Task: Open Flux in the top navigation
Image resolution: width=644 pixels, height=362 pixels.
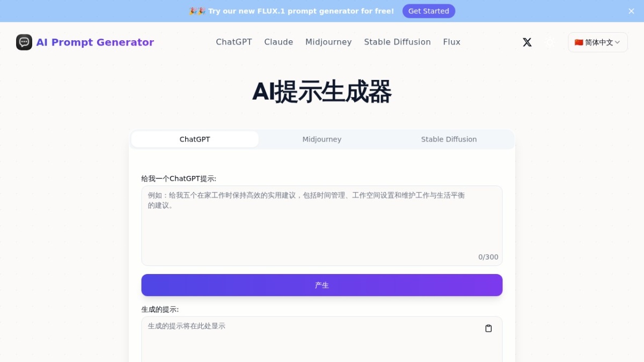Action: [452, 42]
